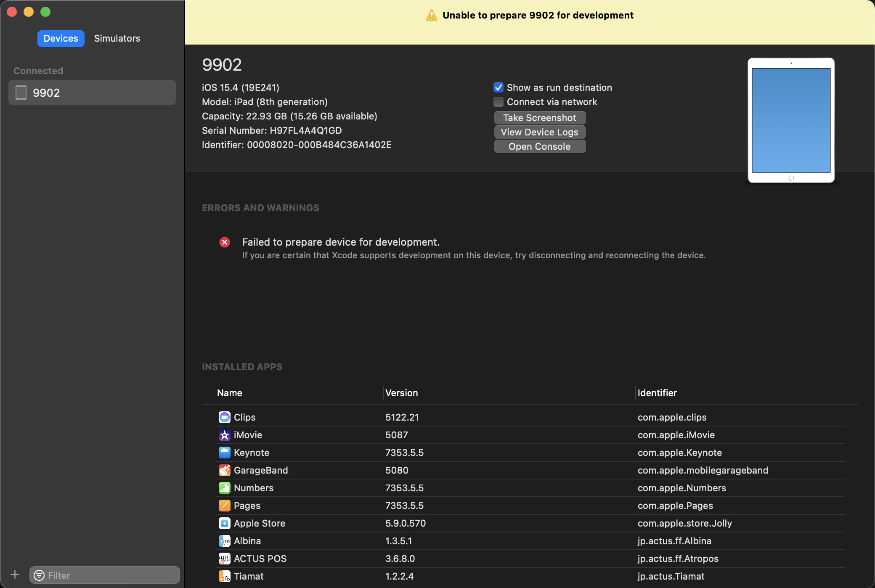Click the Apple Store app icon

coord(225,523)
